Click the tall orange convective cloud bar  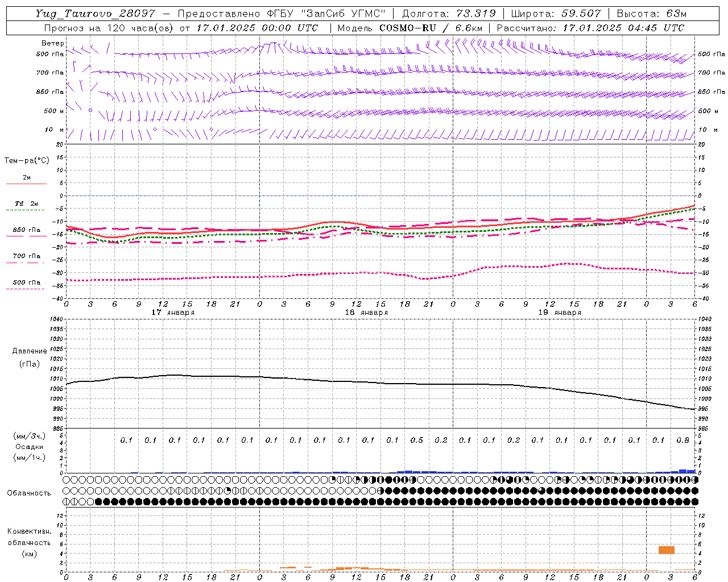point(667,550)
